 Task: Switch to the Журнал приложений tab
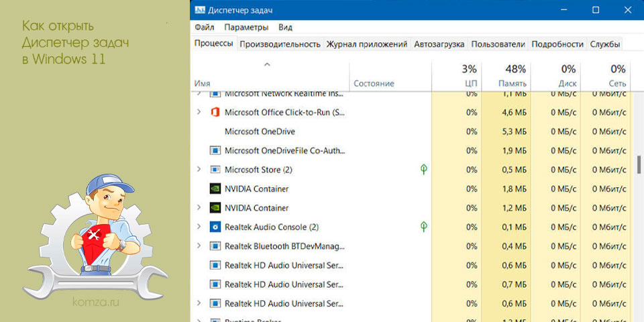pyautogui.click(x=367, y=44)
